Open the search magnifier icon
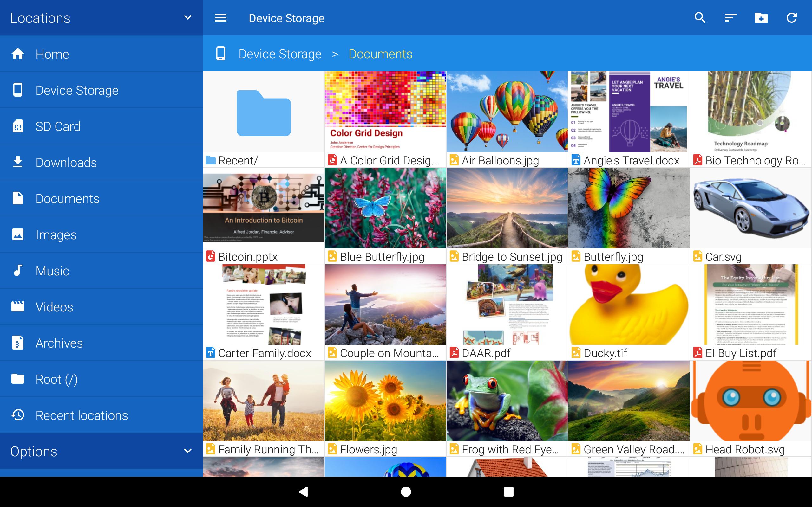Image resolution: width=812 pixels, height=507 pixels. pos(700,18)
